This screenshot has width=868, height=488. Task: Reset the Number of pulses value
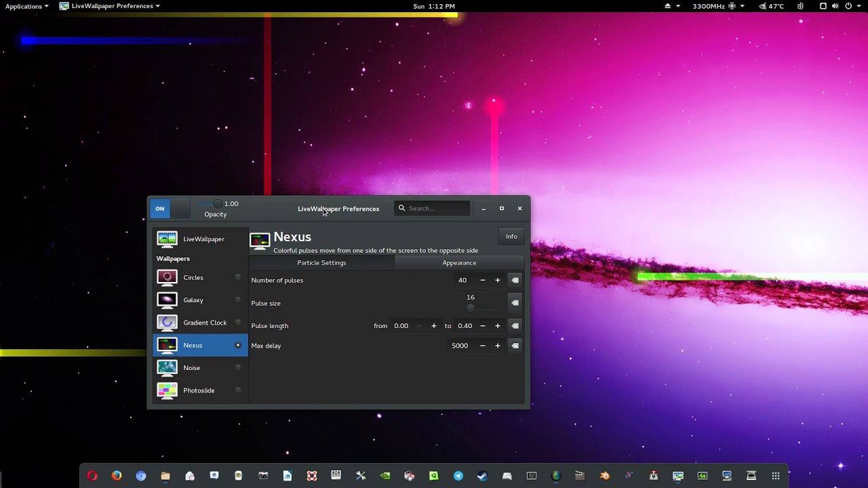(515, 280)
